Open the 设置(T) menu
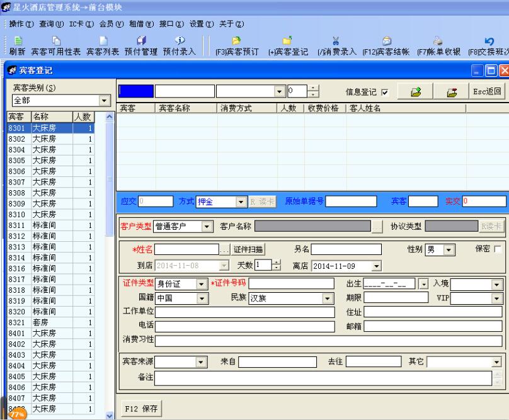 click(202, 24)
